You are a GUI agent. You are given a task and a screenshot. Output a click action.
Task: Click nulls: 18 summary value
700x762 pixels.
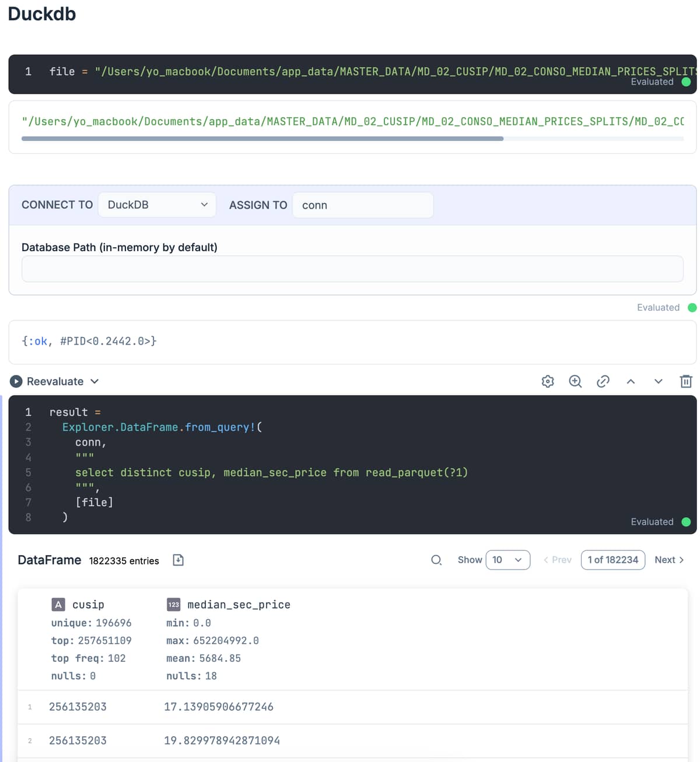(x=191, y=676)
